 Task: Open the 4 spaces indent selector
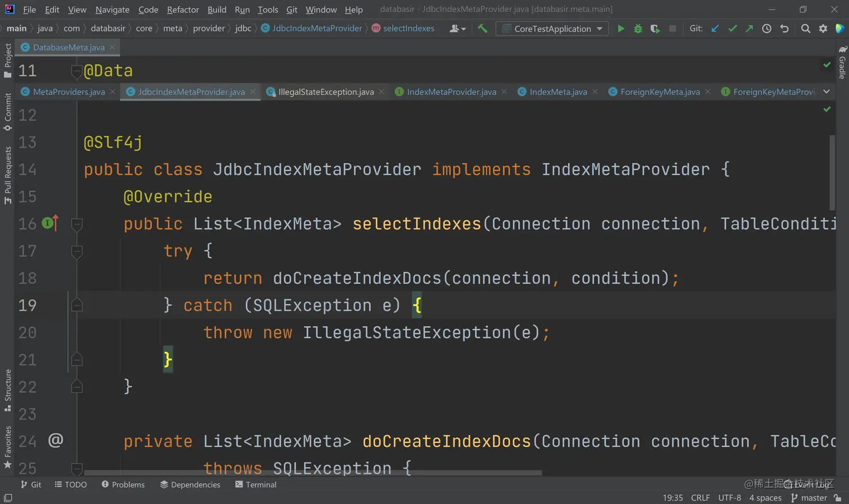pyautogui.click(x=765, y=498)
